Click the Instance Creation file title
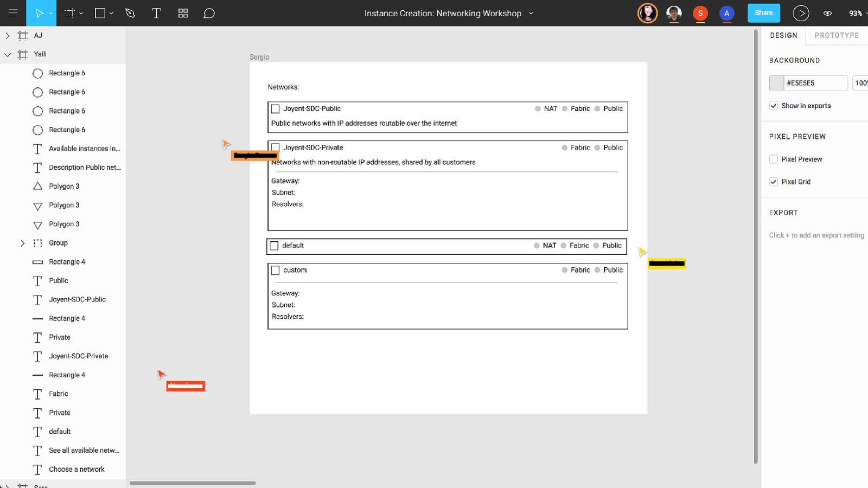 pos(443,13)
